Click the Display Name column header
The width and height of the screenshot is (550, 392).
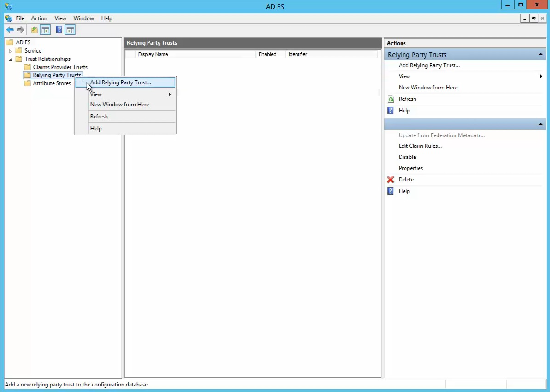point(153,54)
